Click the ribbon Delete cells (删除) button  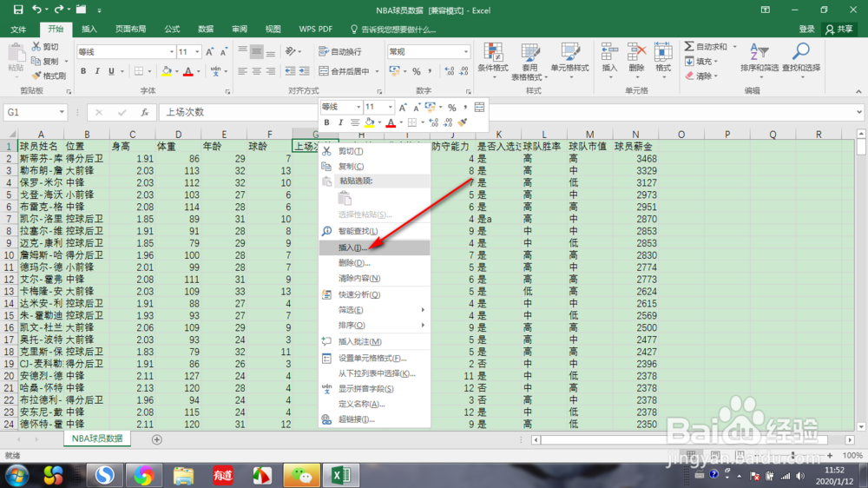(636, 60)
